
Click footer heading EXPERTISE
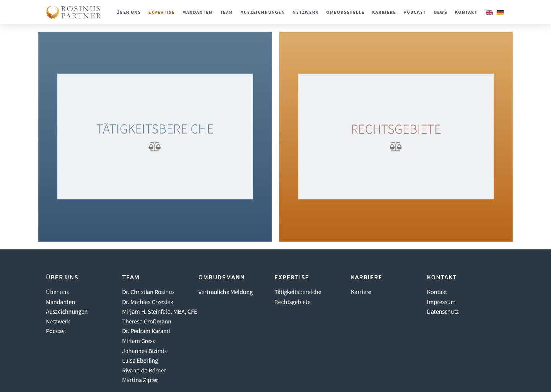click(292, 277)
